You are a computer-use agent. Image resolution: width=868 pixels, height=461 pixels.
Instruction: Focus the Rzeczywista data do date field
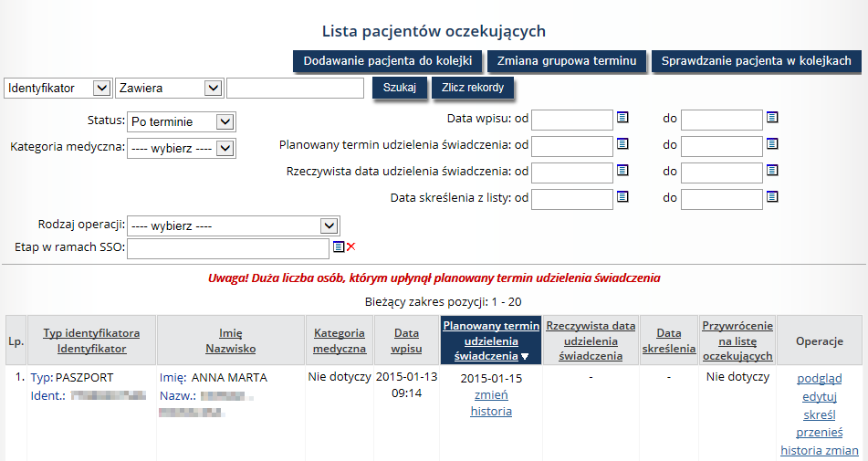[x=721, y=173]
